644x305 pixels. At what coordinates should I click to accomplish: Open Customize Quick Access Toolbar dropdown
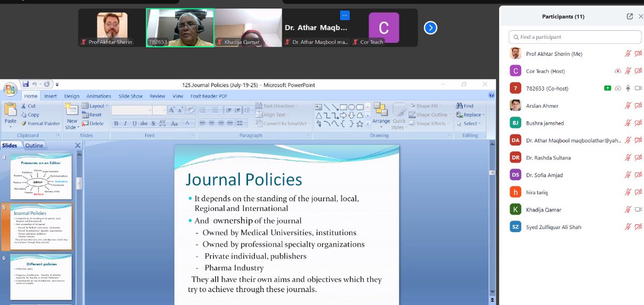(x=57, y=84)
